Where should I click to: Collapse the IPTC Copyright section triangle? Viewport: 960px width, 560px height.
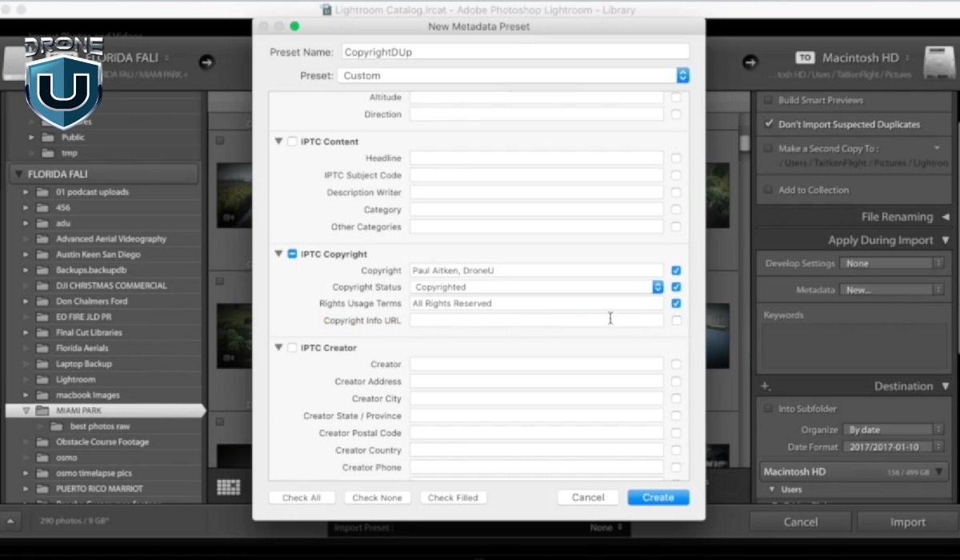278,254
